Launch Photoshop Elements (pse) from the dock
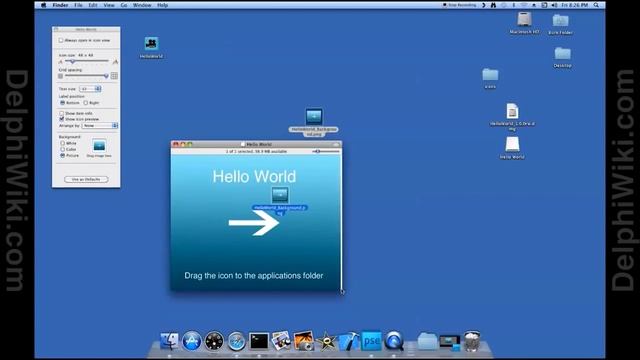Image resolution: width=640 pixels, height=360 pixels. pyautogui.click(x=371, y=341)
